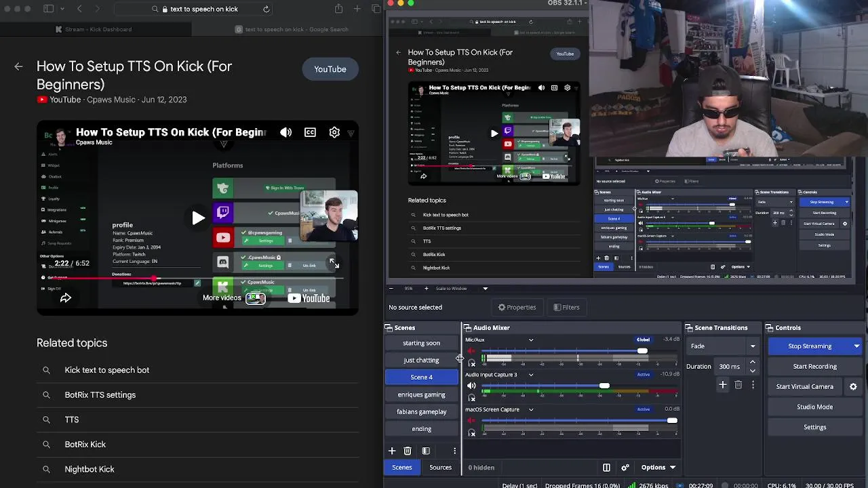
Task: Add a scene transition with plus icon
Action: (723, 384)
